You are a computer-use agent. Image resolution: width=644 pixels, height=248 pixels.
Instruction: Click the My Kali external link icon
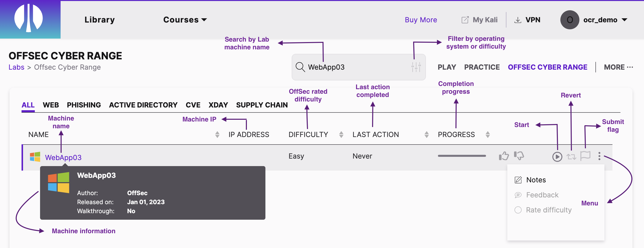pos(465,20)
